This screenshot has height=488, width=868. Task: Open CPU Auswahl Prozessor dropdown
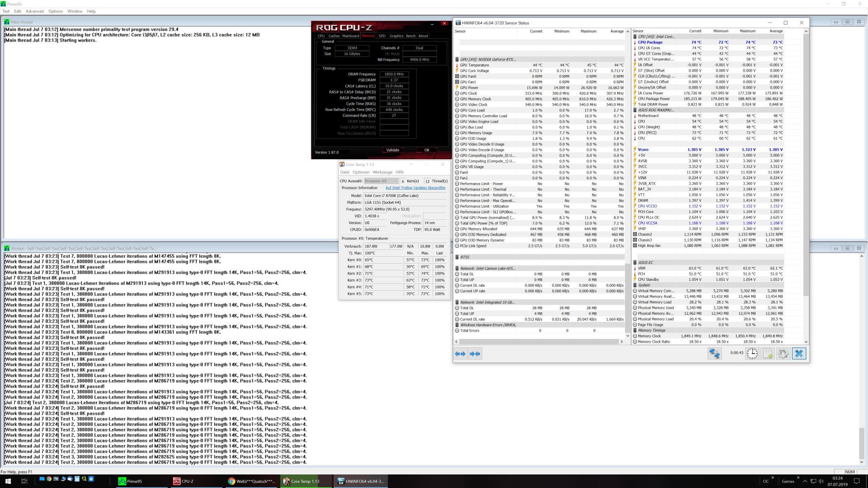(381, 181)
